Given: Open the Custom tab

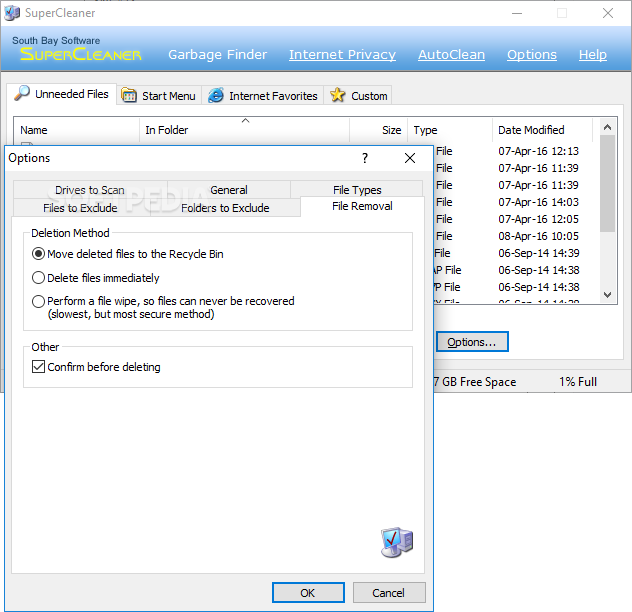Looking at the screenshot, I should (358, 96).
